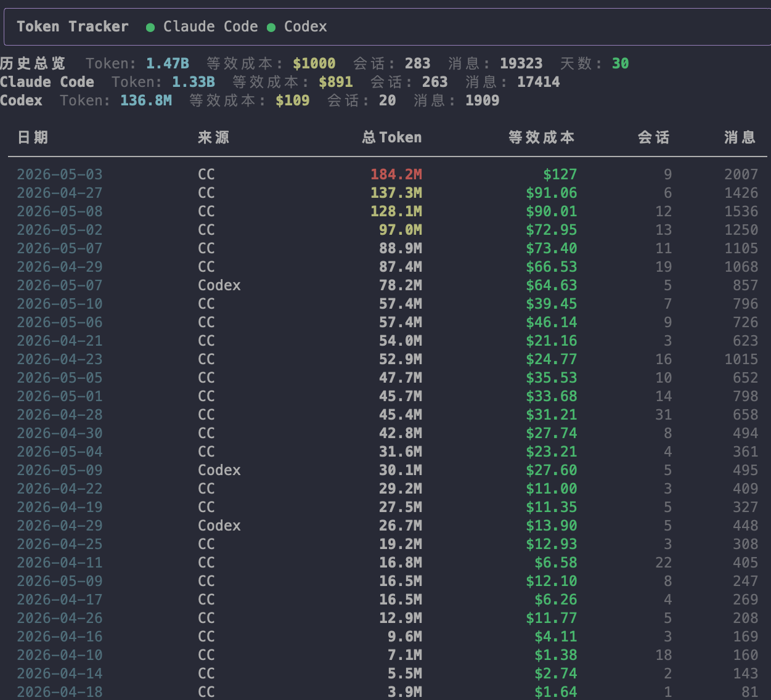
Task: Click the total token value 1.47B
Action: click(168, 63)
